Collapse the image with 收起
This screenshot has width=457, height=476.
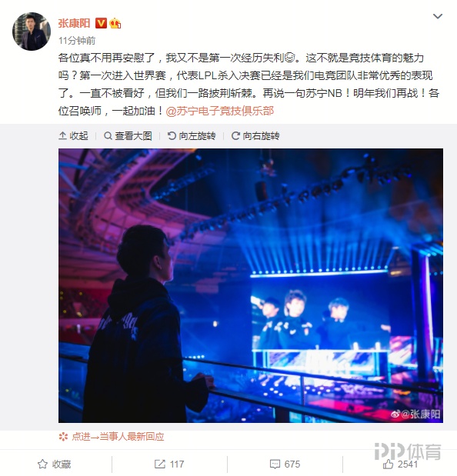74,135
